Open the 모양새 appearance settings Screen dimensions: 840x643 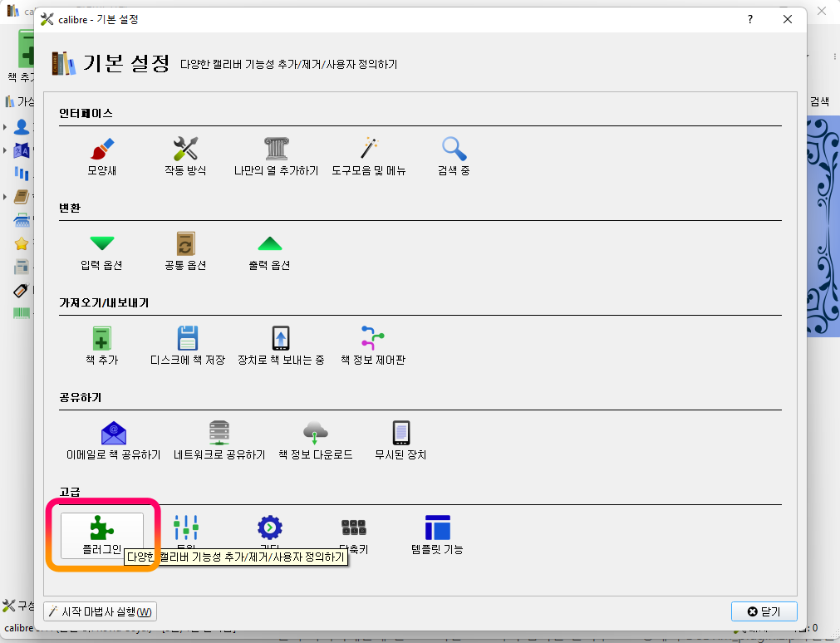102,156
